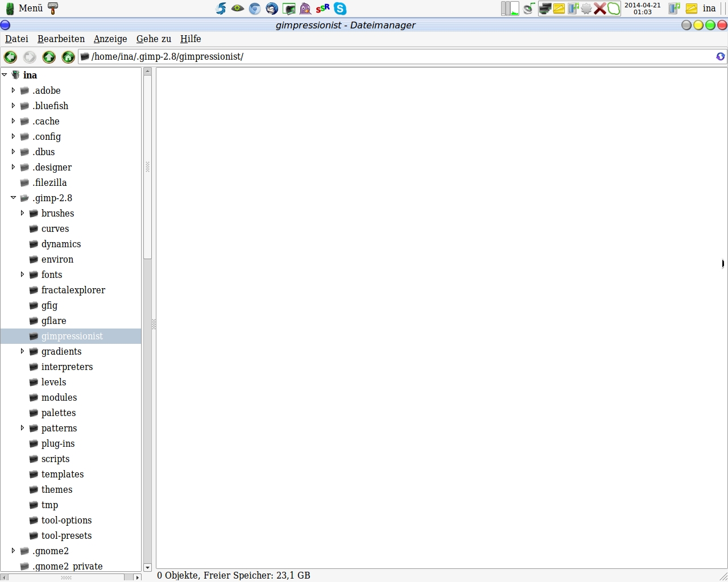Viewport: 728px width, 582px height.
Task: Click the tree scrollbar up arrow
Action: coord(147,72)
